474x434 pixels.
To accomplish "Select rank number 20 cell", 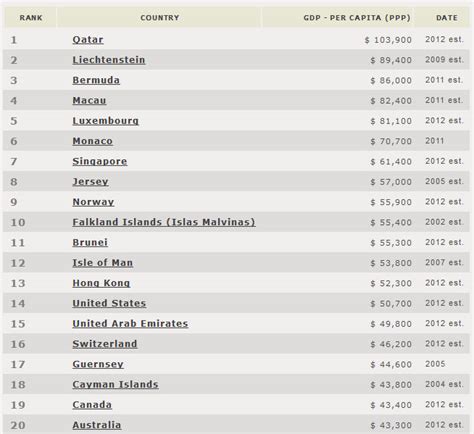I will click(x=18, y=425).
